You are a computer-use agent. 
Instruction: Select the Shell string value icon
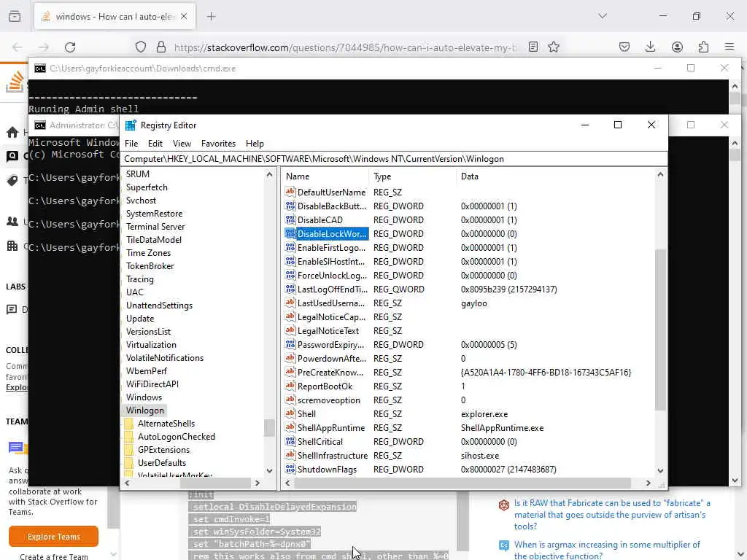click(290, 413)
